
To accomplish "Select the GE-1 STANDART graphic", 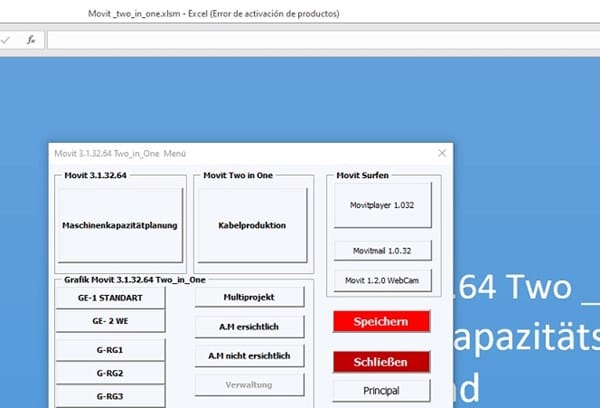I will 110,298.
